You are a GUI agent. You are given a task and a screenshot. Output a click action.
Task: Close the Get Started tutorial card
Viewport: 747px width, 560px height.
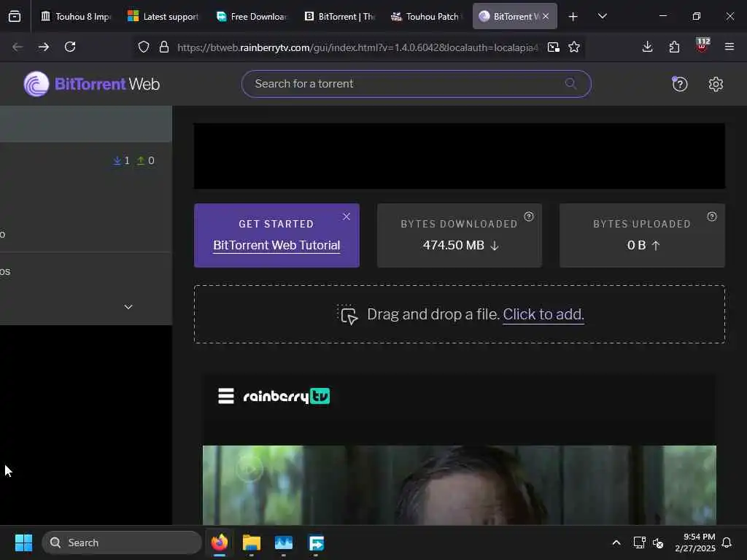(x=347, y=217)
